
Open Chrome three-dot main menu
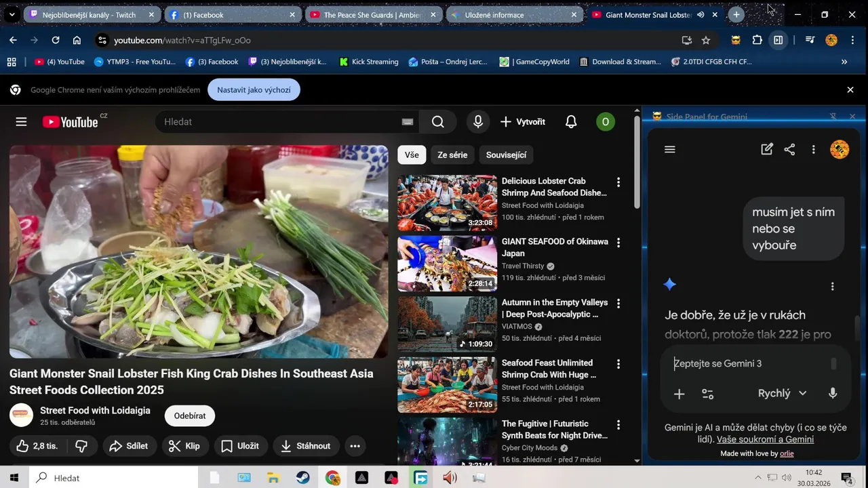tap(852, 40)
